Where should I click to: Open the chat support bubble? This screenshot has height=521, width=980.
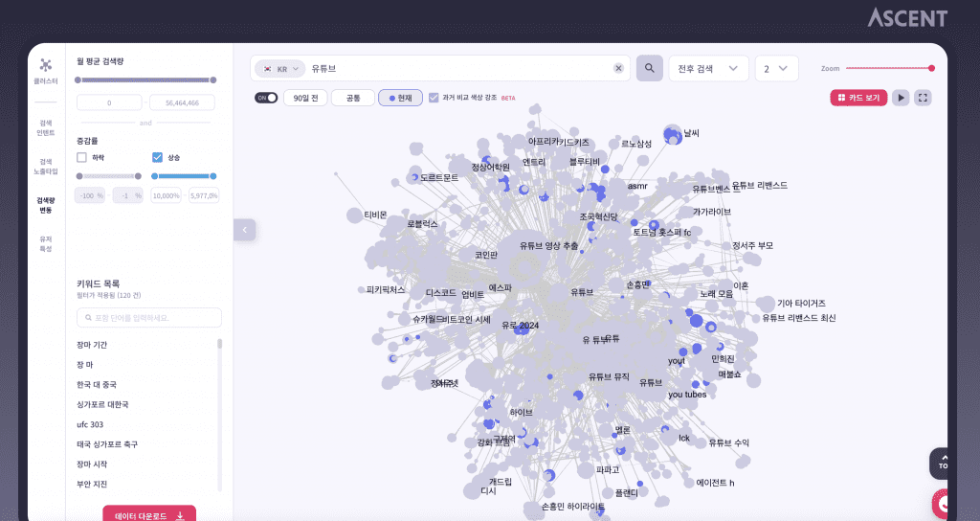click(x=941, y=504)
